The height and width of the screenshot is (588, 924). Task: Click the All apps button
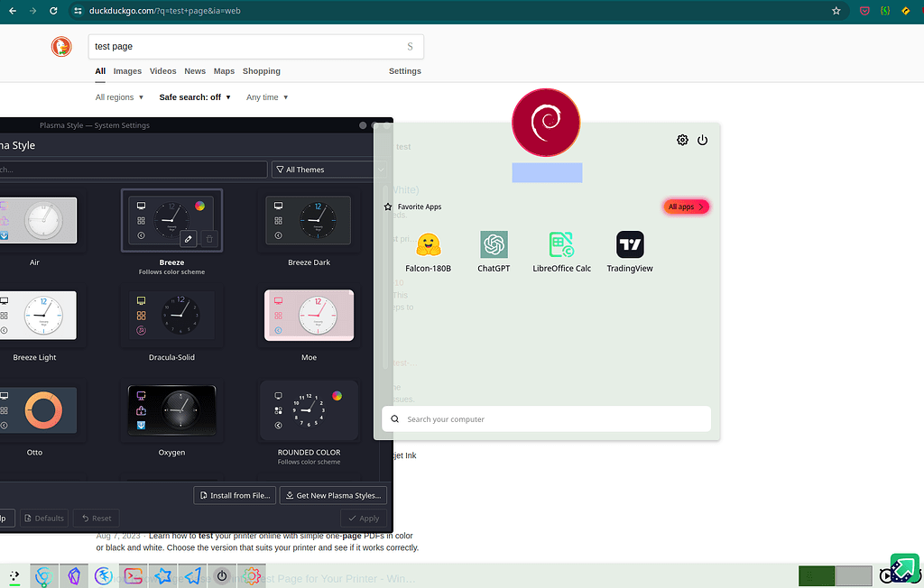[x=686, y=207]
